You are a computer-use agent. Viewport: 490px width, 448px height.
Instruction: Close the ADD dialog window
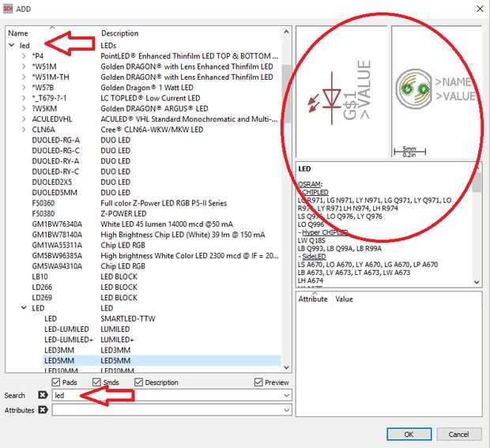point(480,9)
